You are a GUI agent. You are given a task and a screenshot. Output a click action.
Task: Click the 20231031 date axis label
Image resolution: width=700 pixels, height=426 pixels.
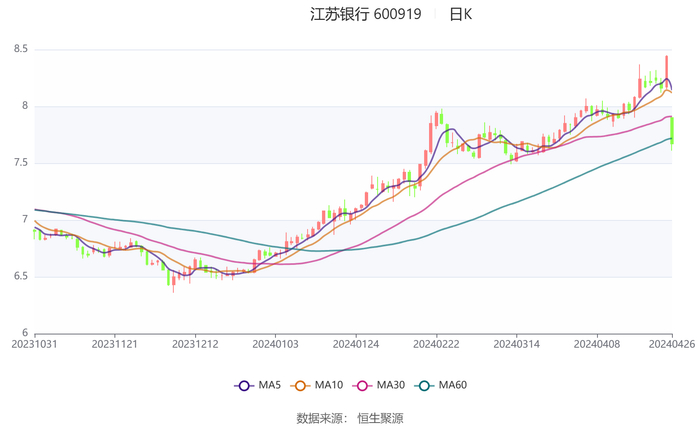(x=34, y=344)
